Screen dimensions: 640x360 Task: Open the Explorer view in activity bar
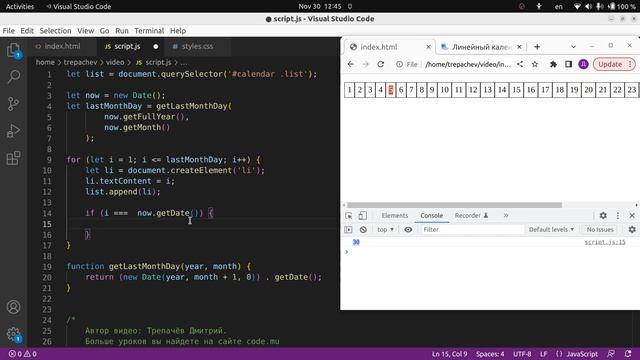13,51
